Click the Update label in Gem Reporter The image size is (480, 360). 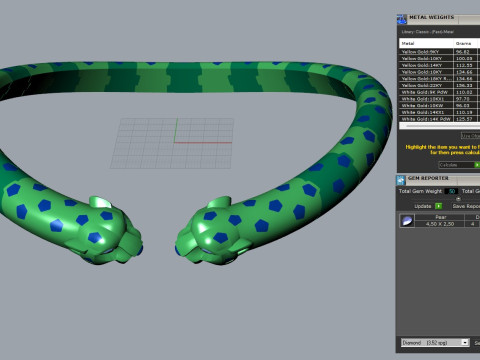[x=423, y=206]
